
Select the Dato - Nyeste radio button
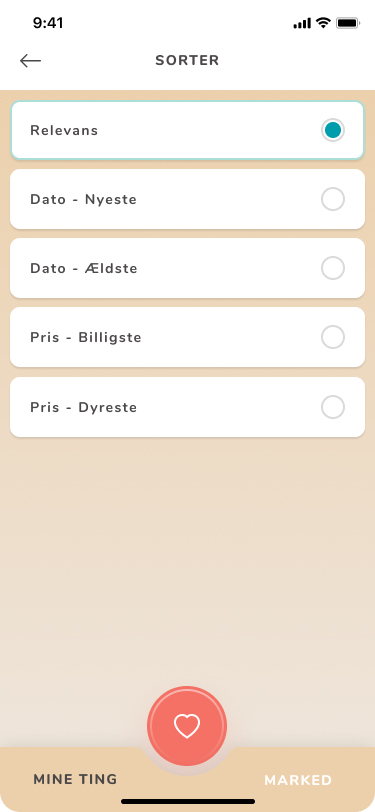[333, 199]
